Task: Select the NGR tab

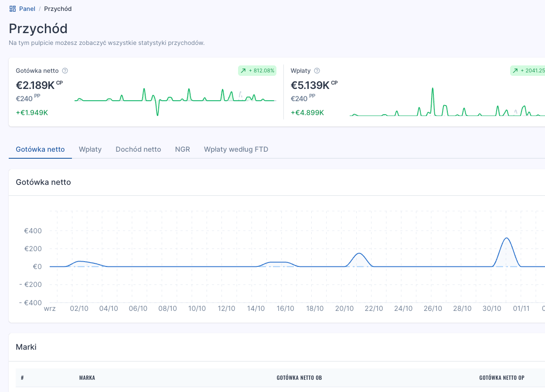Action: 183,149
